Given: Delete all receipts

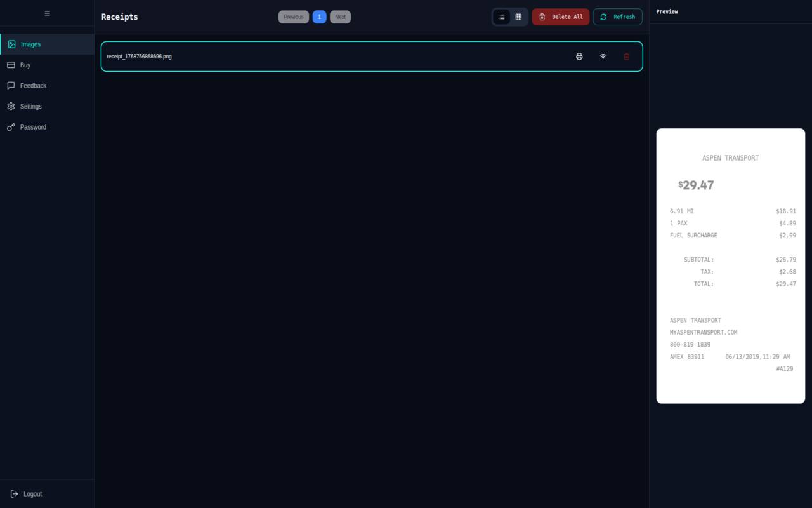Looking at the screenshot, I should (x=561, y=17).
